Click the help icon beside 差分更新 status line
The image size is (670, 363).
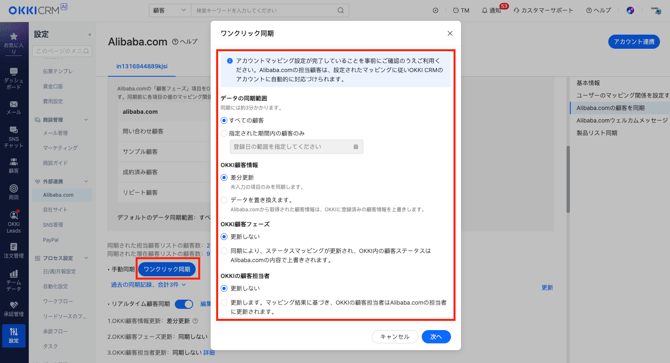coord(195,321)
